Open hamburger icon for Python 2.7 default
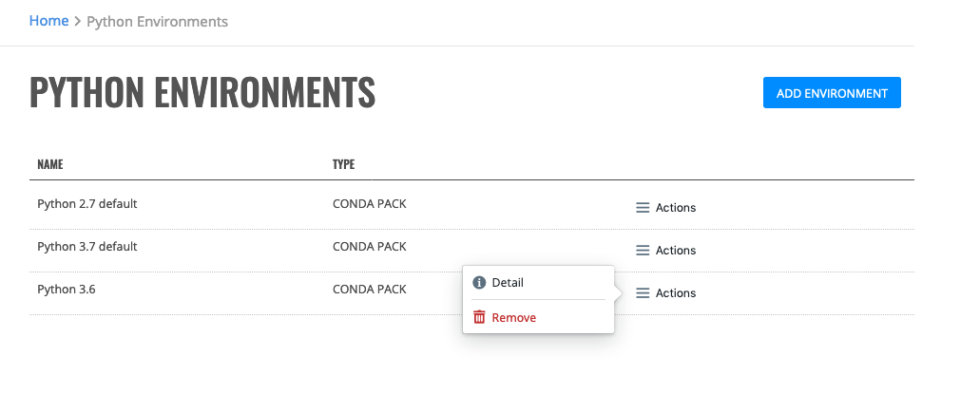The width and height of the screenshot is (980, 394). tap(643, 208)
